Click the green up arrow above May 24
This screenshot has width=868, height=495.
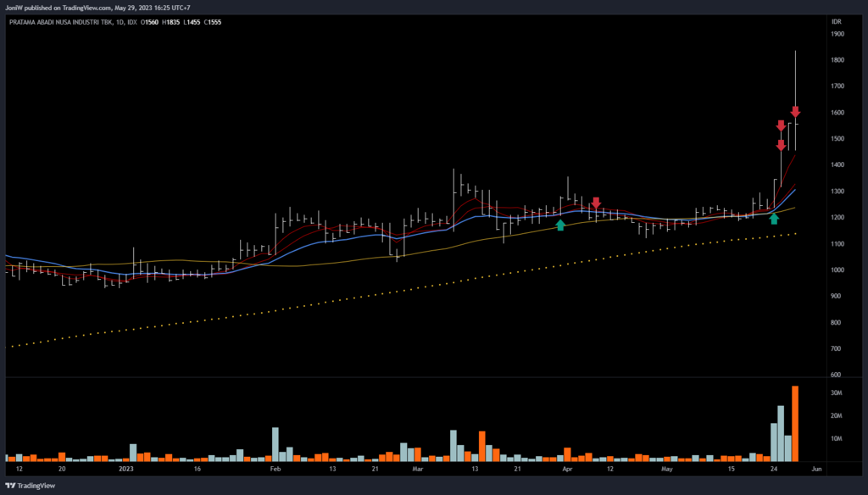[x=774, y=218]
